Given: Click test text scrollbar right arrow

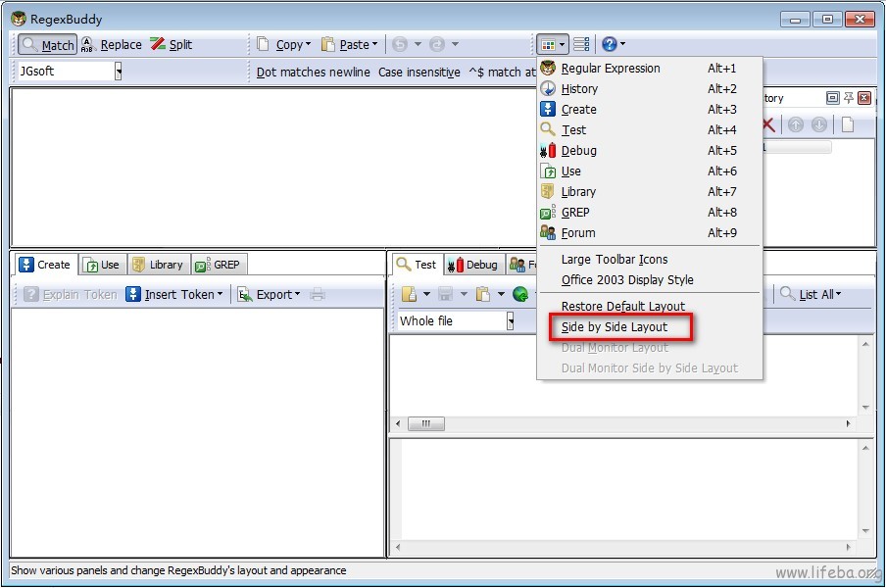Looking at the screenshot, I should pyautogui.click(x=848, y=423).
